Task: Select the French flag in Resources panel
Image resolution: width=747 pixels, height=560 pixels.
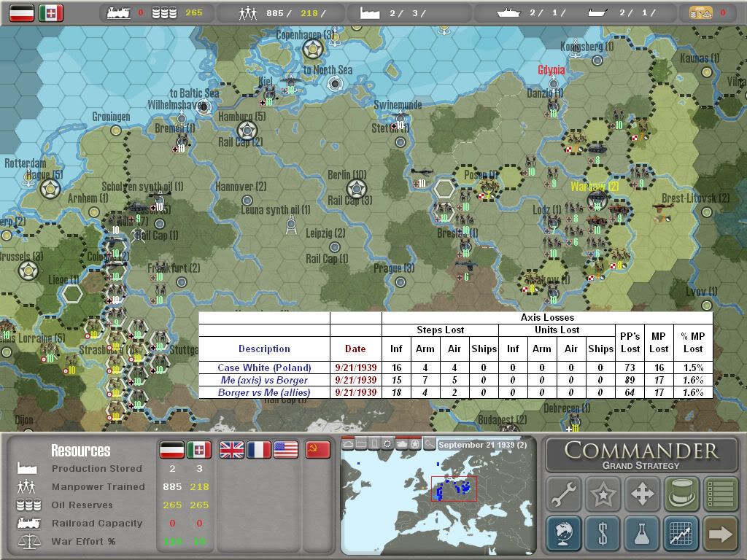Action: pos(259,449)
